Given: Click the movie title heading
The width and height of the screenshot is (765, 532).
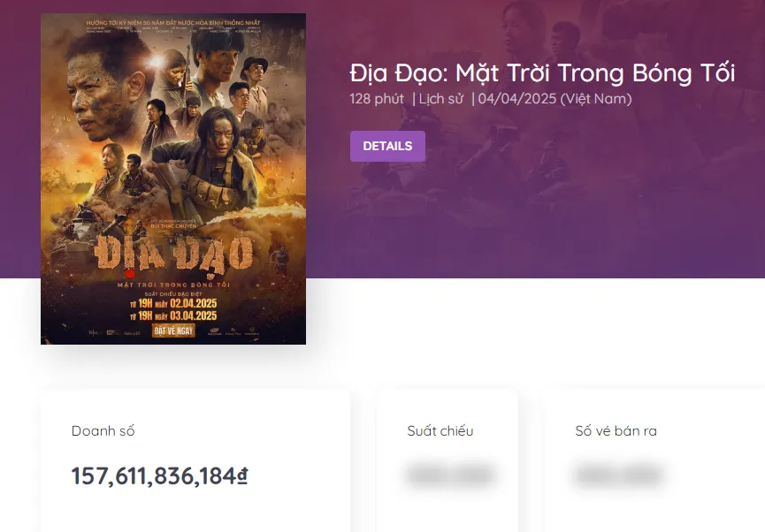Looking at the screenshot, I should (x=541, y=73).
